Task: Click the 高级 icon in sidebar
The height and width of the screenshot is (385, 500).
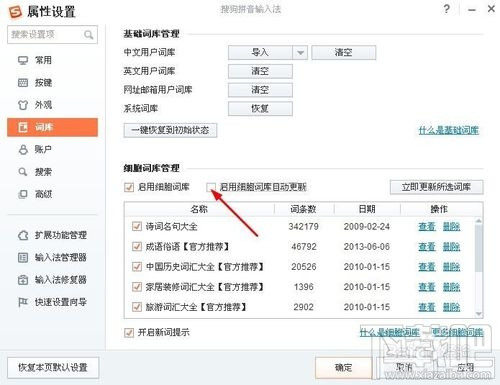Action: coord(23,194)
